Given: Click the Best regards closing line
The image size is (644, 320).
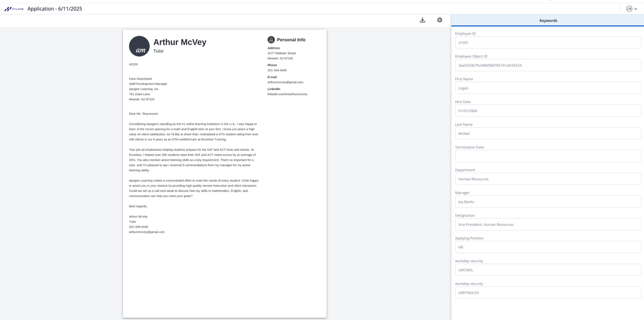Looking at the screenshot, I should (x=138, y=206).
